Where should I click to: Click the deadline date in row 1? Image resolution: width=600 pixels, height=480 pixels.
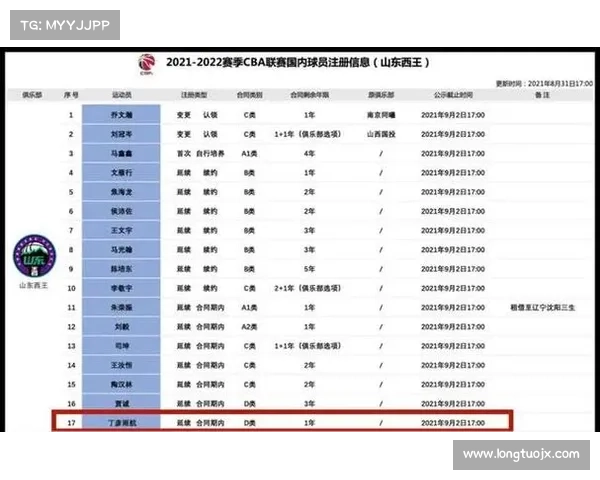[453, 115]
